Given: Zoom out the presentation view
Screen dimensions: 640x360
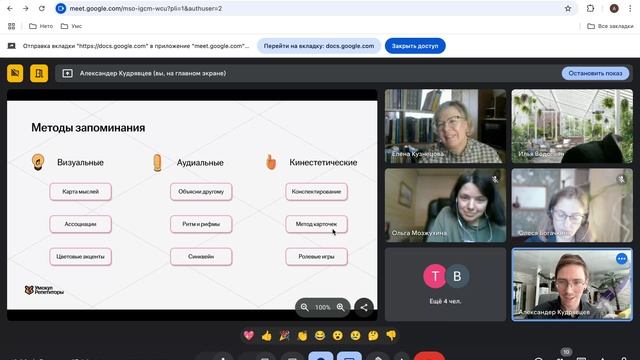Looking at the screenshot, I should [x=304, y=307].
